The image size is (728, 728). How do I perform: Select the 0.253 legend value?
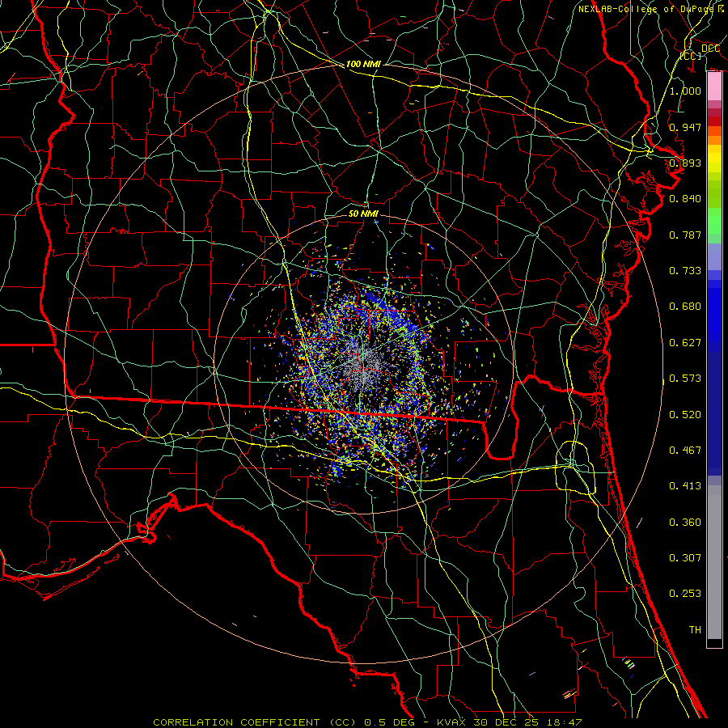point(685,594)
